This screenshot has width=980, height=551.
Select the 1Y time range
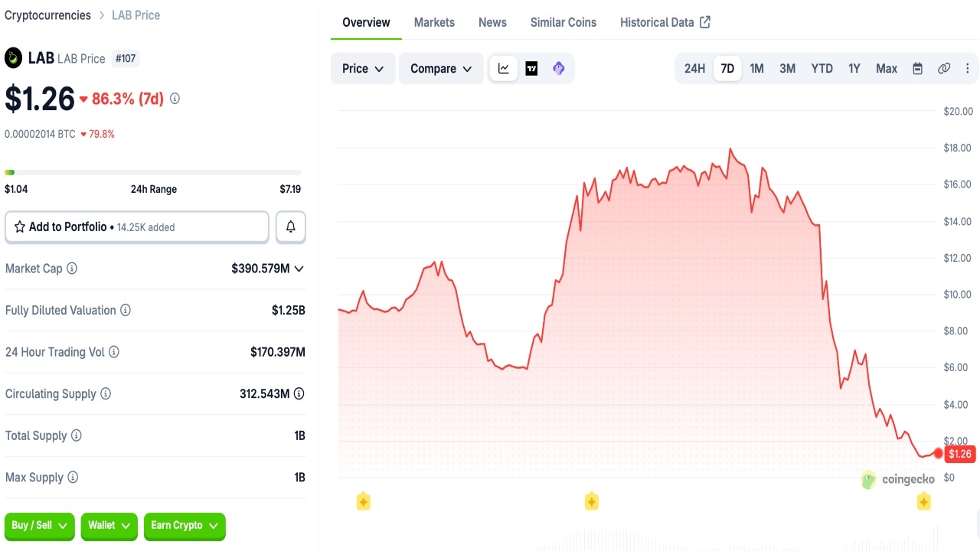tap(854, 69)
